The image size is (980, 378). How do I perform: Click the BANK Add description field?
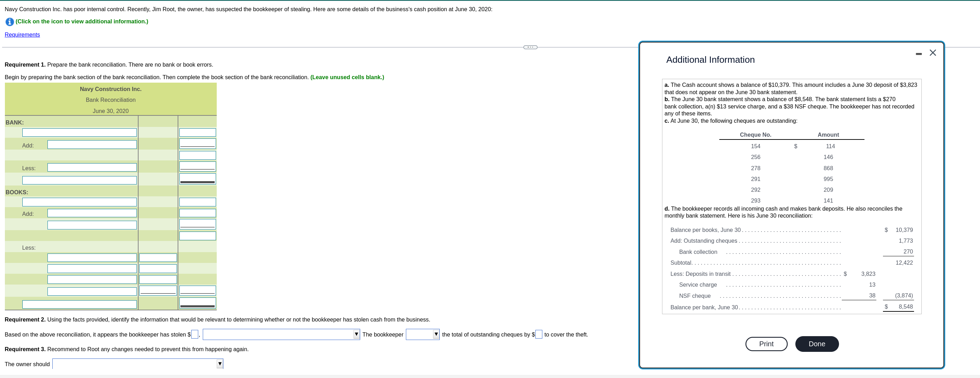tap(92, 144)
